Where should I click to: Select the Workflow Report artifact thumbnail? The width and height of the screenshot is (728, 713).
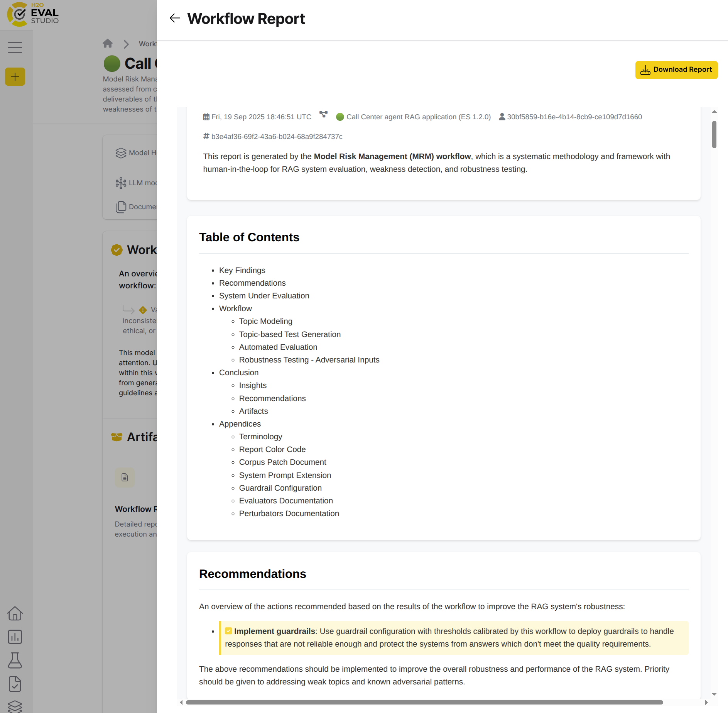124,478
